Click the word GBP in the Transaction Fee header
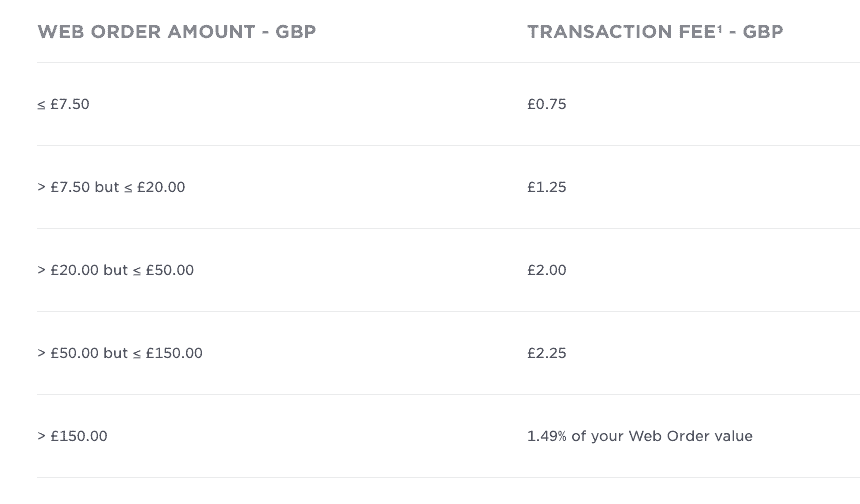 [763, 32]
